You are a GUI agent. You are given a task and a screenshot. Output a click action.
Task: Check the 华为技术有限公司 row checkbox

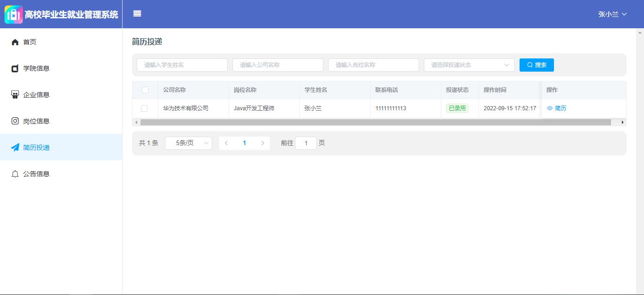[x=144, y=108]
